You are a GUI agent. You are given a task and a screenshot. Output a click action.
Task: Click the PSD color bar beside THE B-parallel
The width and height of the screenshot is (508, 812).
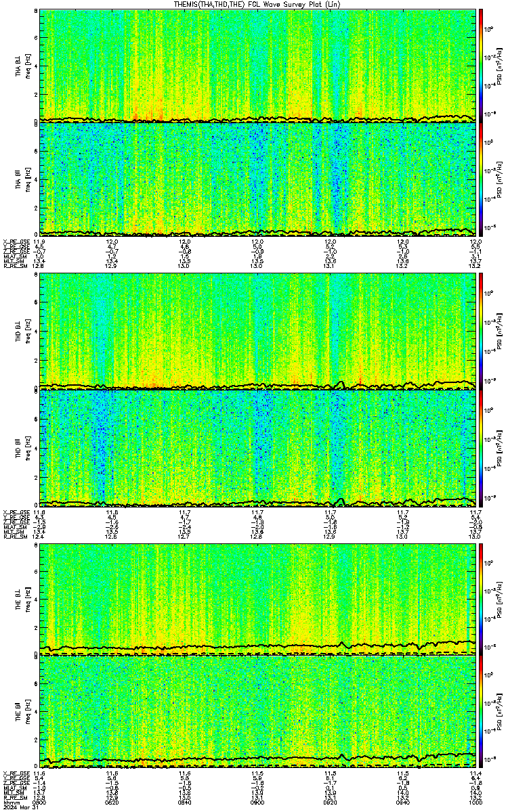tap(481, 711)
